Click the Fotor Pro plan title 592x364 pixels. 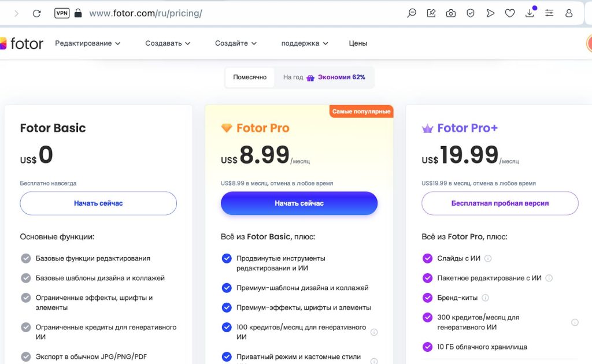tap(263, 128)
